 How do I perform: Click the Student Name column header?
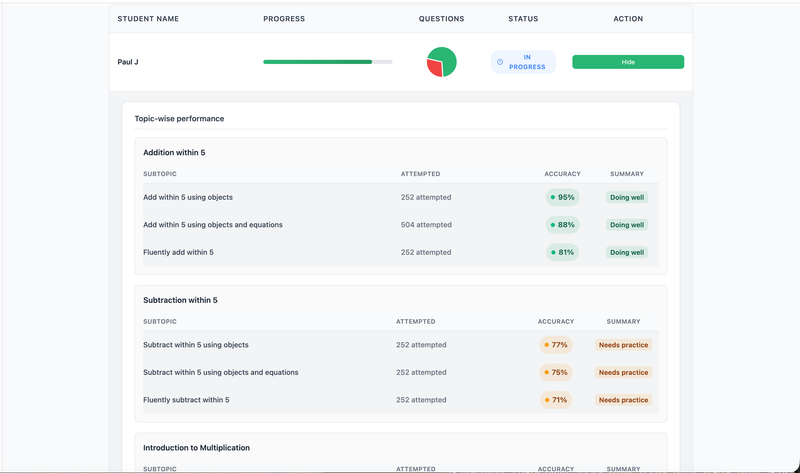[148, 19]
